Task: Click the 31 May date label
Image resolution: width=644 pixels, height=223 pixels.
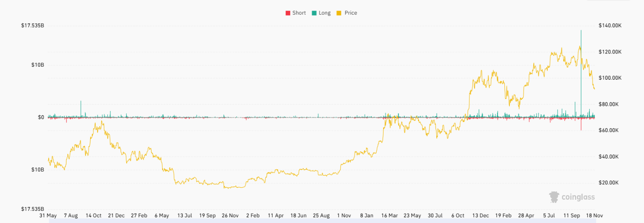Action: pos(48,216)
